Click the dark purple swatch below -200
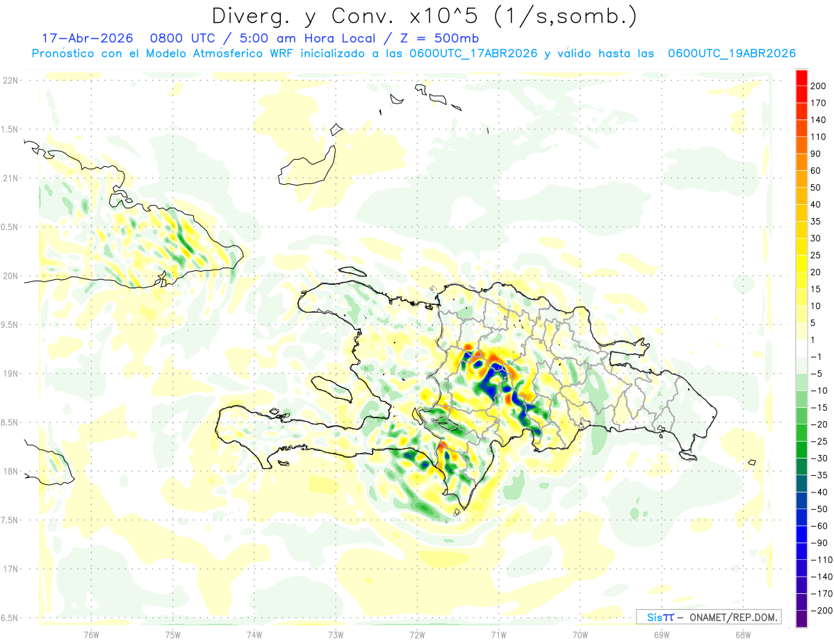Viewport: 834px width, 644px height. pos(801,619)
